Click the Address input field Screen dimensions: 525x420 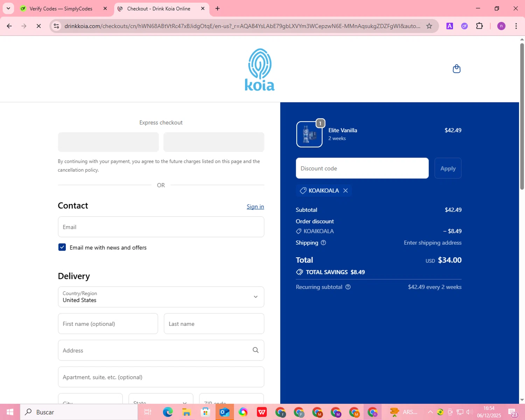pyautogui.click(x=161, y=350)
